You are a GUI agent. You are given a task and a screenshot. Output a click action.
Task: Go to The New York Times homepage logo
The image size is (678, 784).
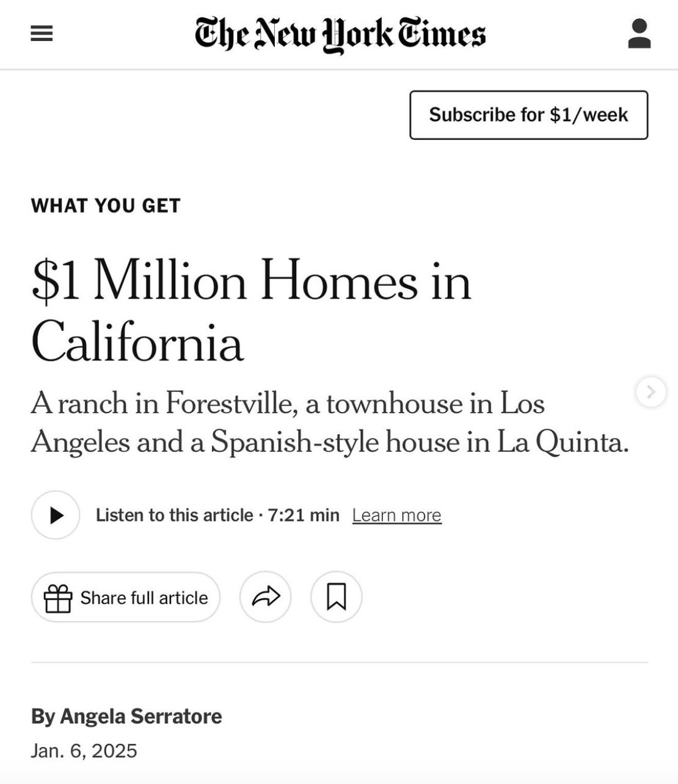[340, 34]
